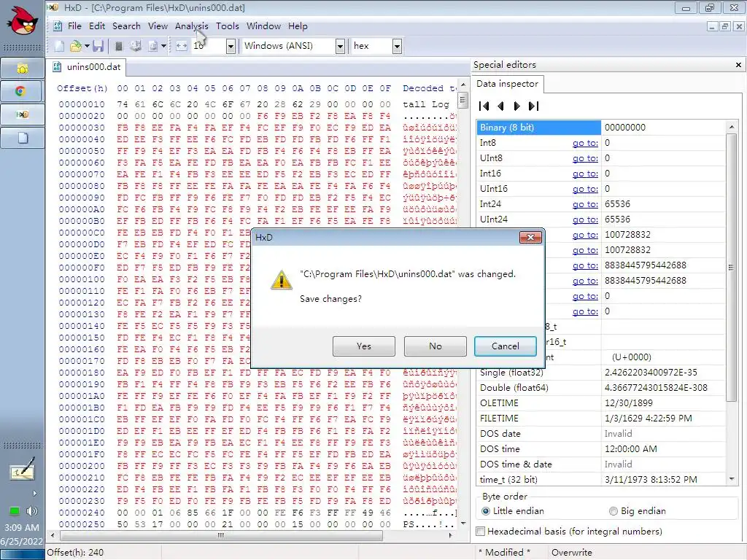
Task: Click Yes to save changes
Action: pos(364,346)
